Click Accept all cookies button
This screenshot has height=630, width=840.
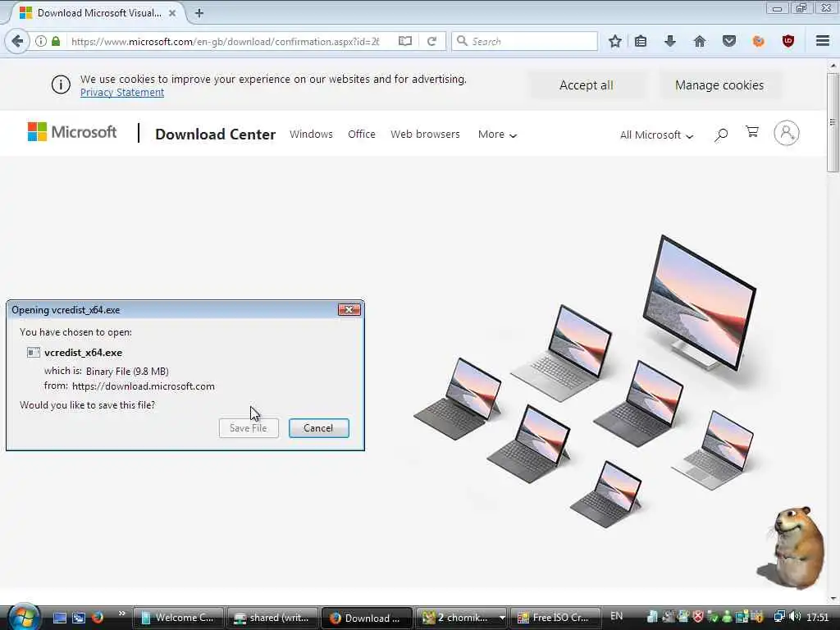(x=586, y=85)
